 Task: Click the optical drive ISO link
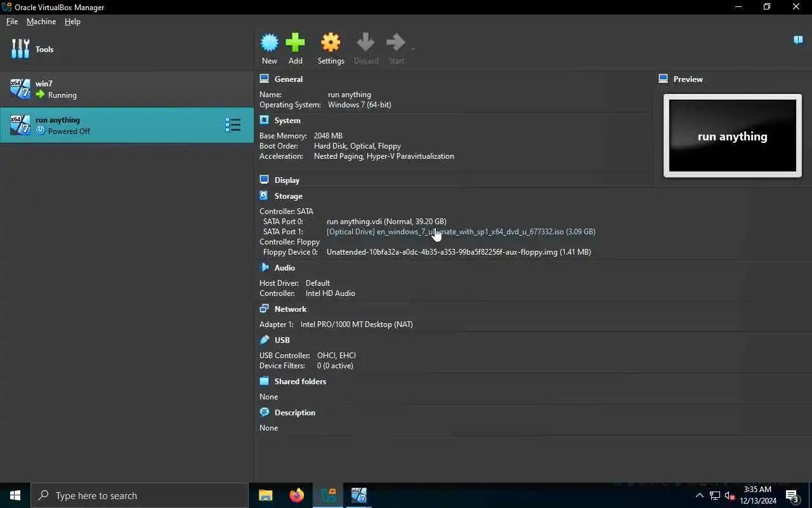coord(461,232)
